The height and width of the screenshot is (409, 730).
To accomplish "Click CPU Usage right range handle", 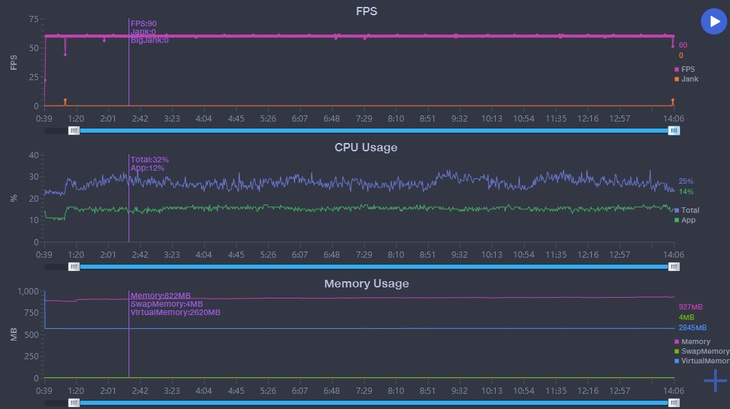I will click(x=675, y=266).
